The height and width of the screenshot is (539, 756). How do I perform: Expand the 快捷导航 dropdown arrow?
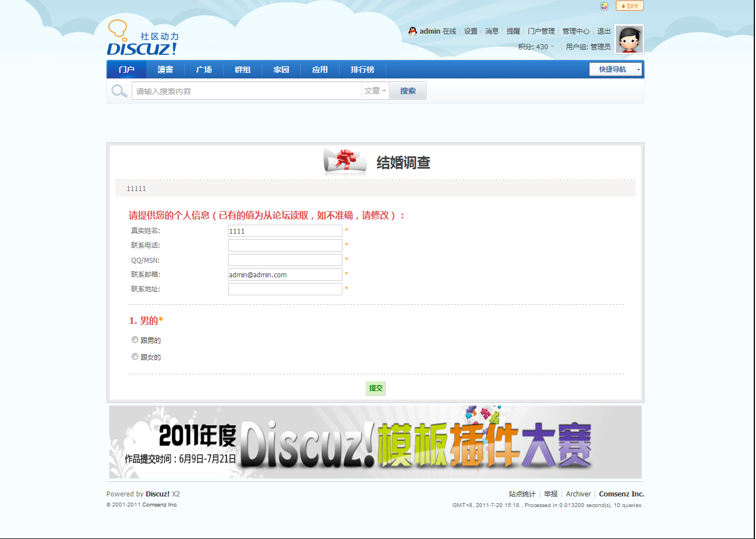(x=638, y=69)
